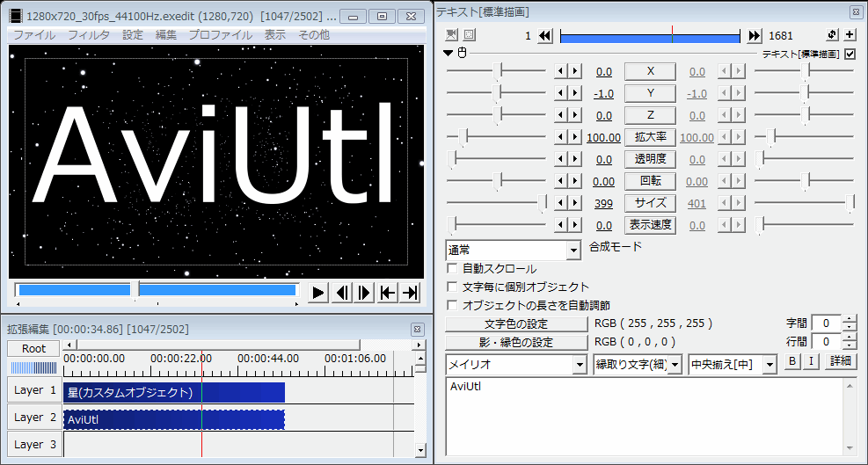Go to the object's start frame

pos(545,36)
